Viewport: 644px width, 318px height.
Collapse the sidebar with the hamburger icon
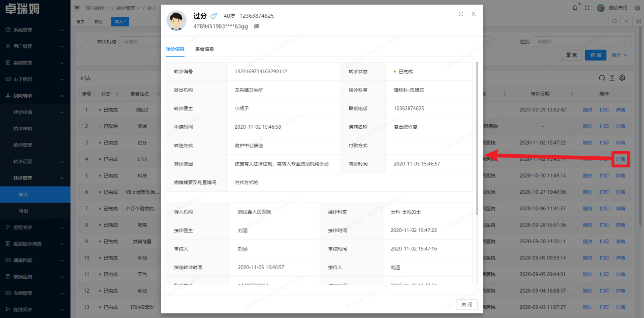coord(77,8)
